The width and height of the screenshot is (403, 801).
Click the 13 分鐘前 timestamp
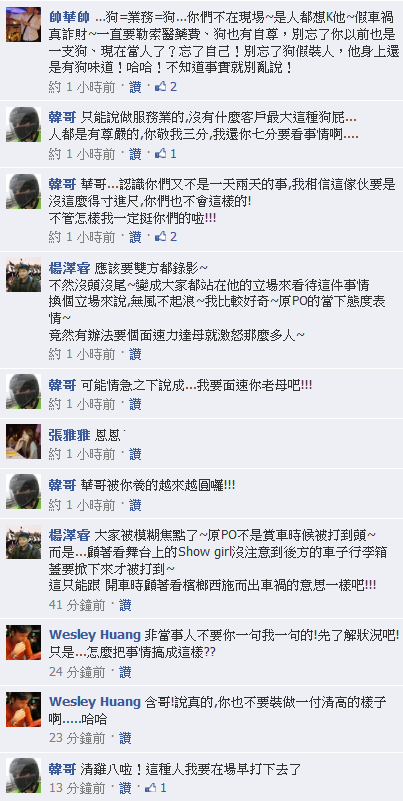click(x=77, y=787)
